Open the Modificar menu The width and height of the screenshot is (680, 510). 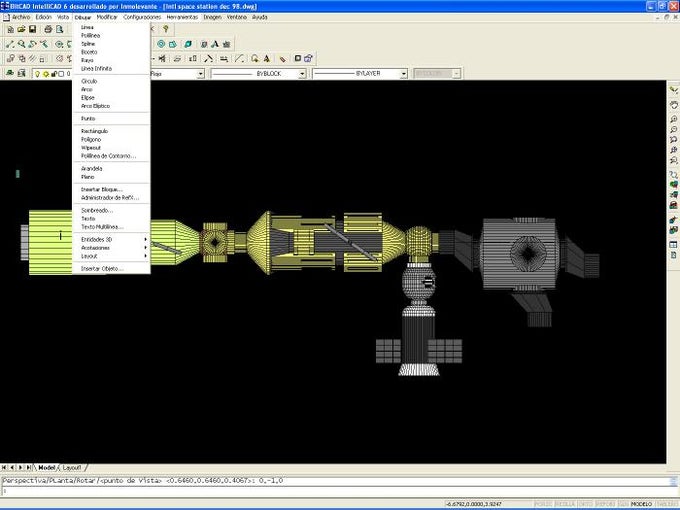pos(107,17)
